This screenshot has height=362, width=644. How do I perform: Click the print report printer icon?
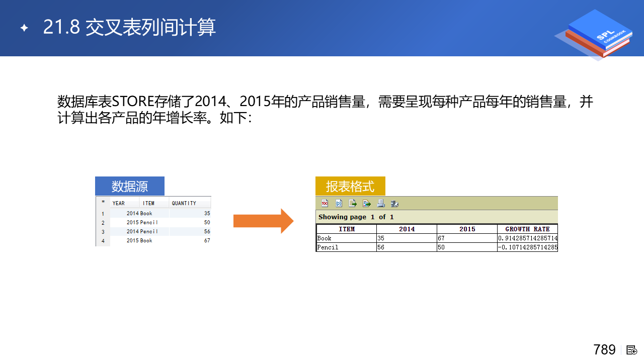tap(381, 203)
